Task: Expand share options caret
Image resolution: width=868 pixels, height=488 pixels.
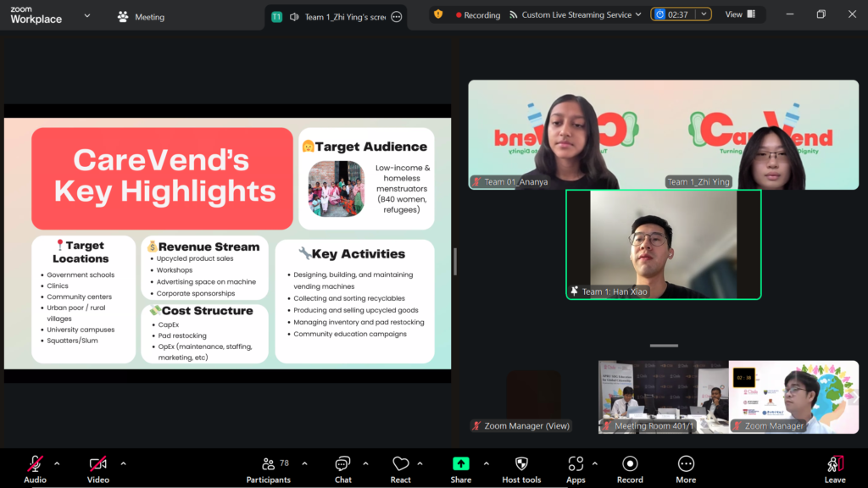Action: pyautogui.click(x=486, y=463)
